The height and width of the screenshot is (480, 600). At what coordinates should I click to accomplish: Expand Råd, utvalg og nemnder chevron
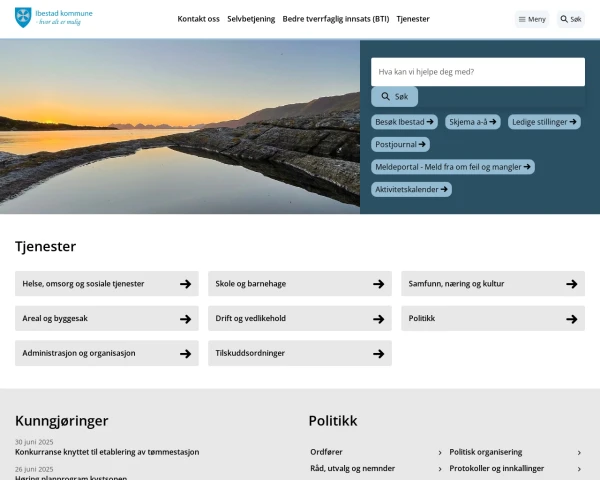tap(440, 469)
